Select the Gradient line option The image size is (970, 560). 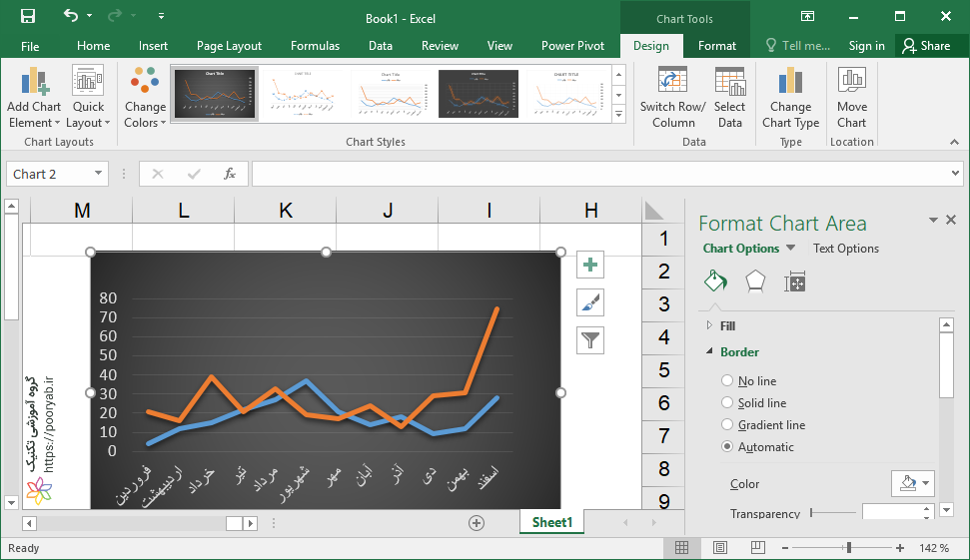tap(727, 424)
